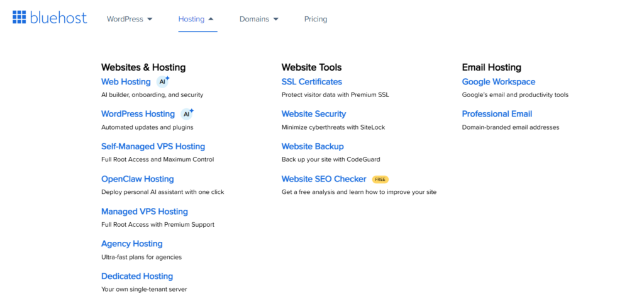The image size is (644, 308).
Task: Open Professional Email
Action: click(x=497, y=114)
